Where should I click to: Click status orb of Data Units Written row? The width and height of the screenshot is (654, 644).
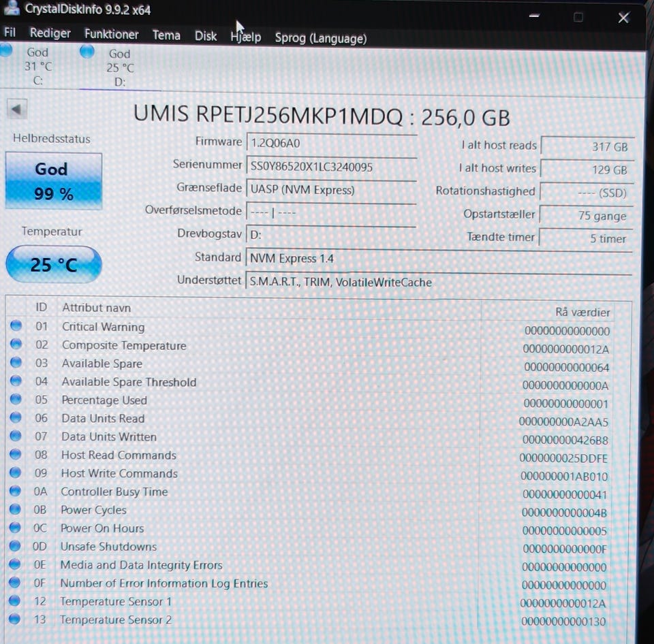pyautogui.click(x=16, y=436)
